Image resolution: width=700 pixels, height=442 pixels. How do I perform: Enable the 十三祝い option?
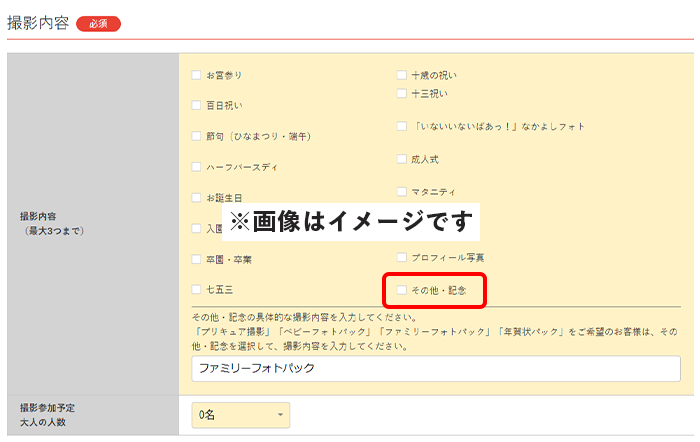pos(401,94)
